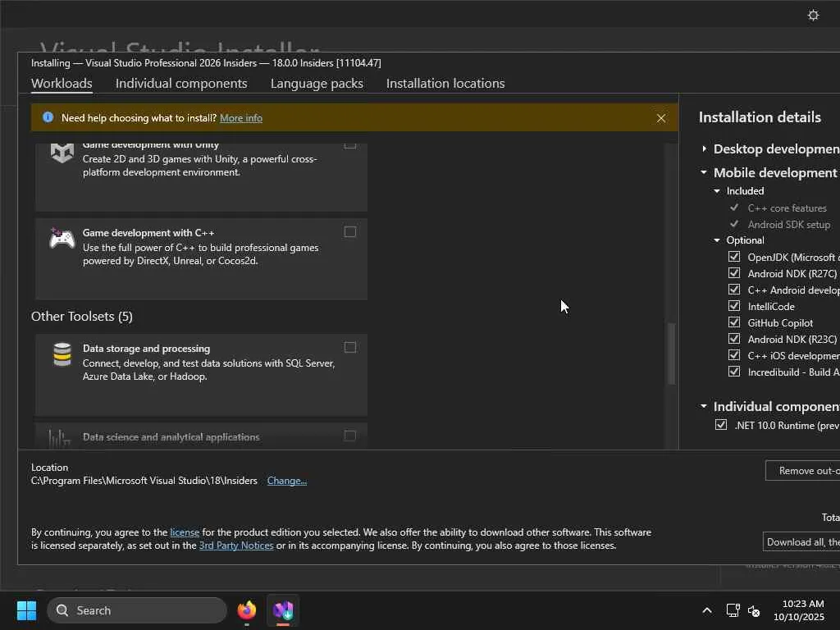840x630 pixels.
Task: Switch to the Individual components tab
Action: click(x=181, y=84)
